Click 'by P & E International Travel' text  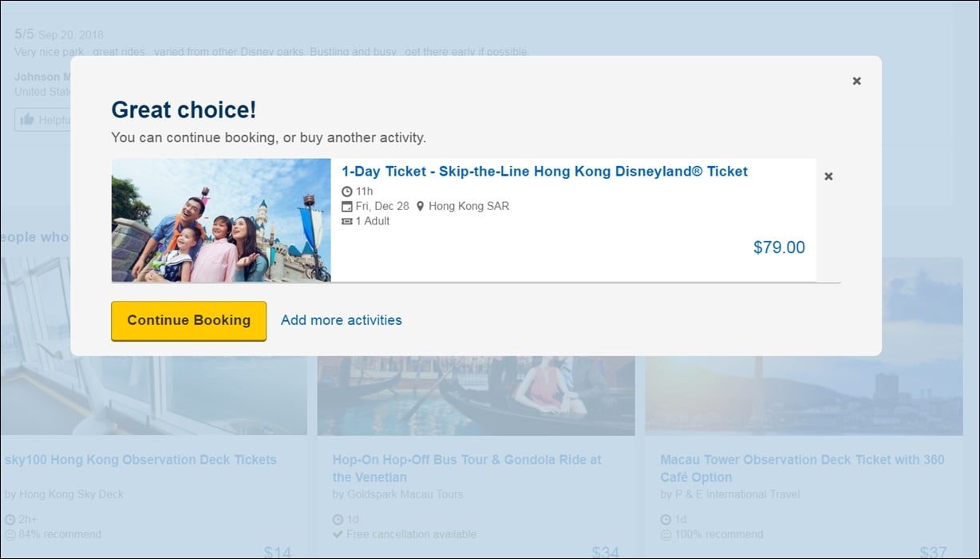pyautogui.click(x=730, y=494)
